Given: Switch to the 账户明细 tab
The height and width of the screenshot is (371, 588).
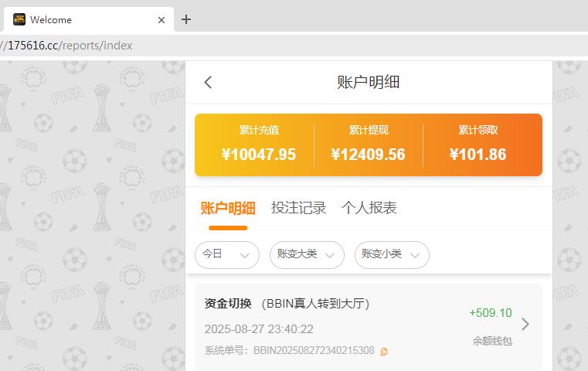Looking at the screenshot, I should 227,208.
